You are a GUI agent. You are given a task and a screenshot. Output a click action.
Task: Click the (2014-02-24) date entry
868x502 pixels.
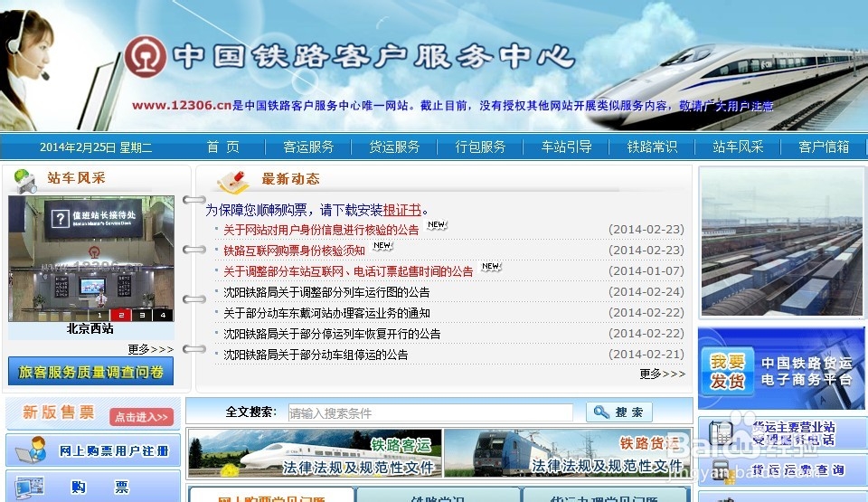pos(646,291)
